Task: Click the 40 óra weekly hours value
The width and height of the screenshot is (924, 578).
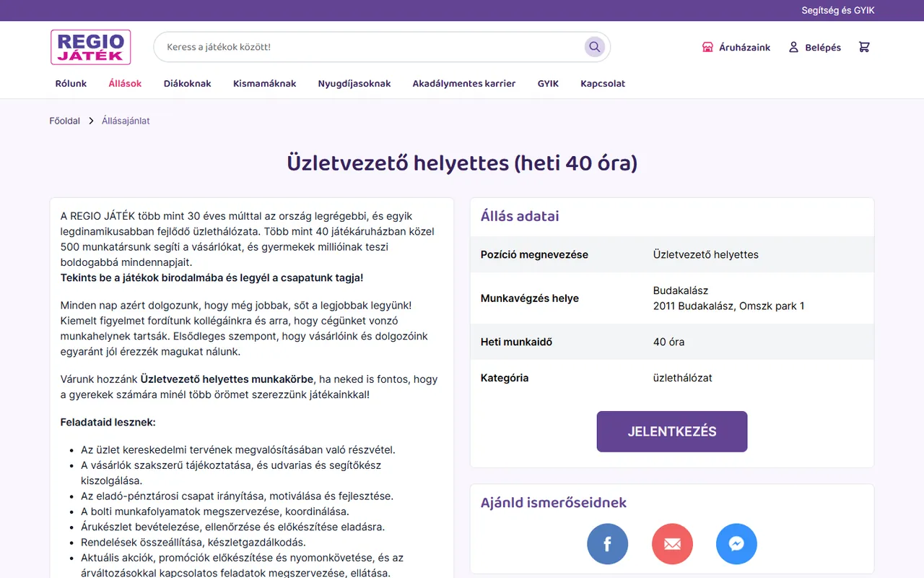Action: [x=669, y=342]
